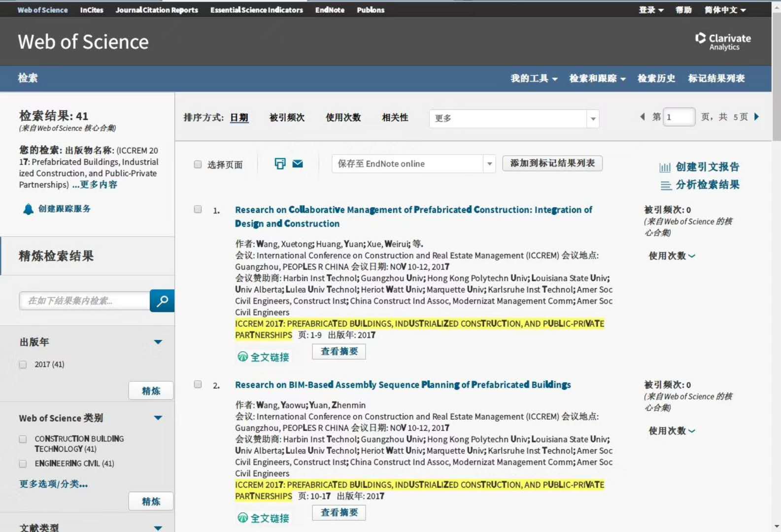This screenshot has width=781, height=532.
Task: Click 精炼 button under Web of Science categories
Action: (x=151, y=501)
